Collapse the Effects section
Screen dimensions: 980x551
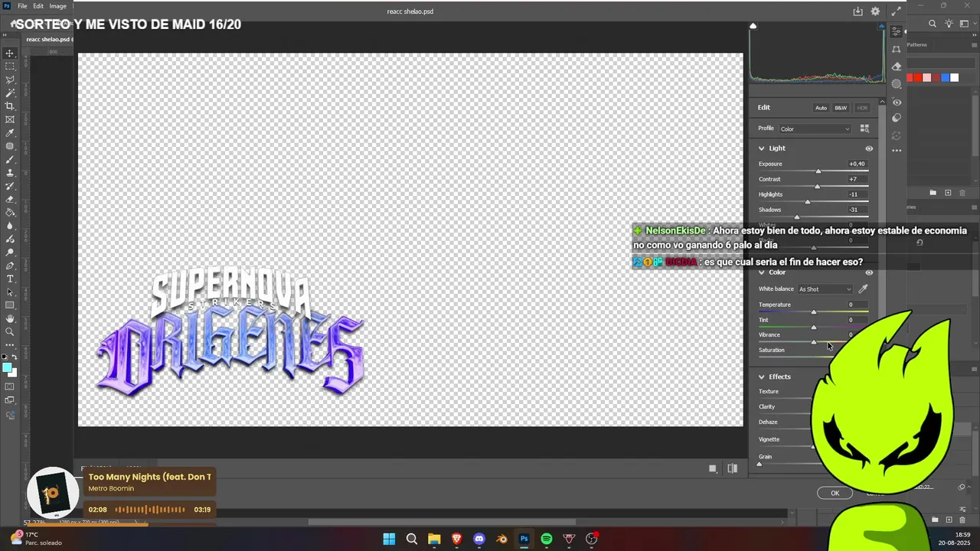point(762,377)
